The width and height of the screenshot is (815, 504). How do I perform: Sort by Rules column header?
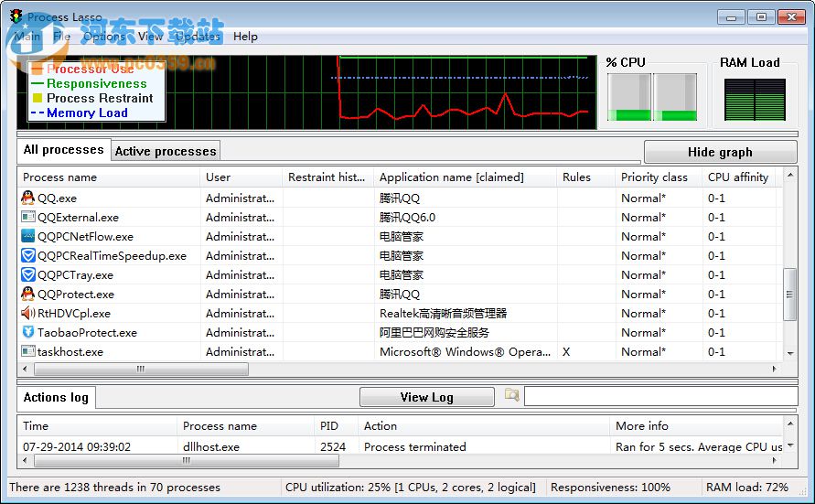(x=585, y=177)
